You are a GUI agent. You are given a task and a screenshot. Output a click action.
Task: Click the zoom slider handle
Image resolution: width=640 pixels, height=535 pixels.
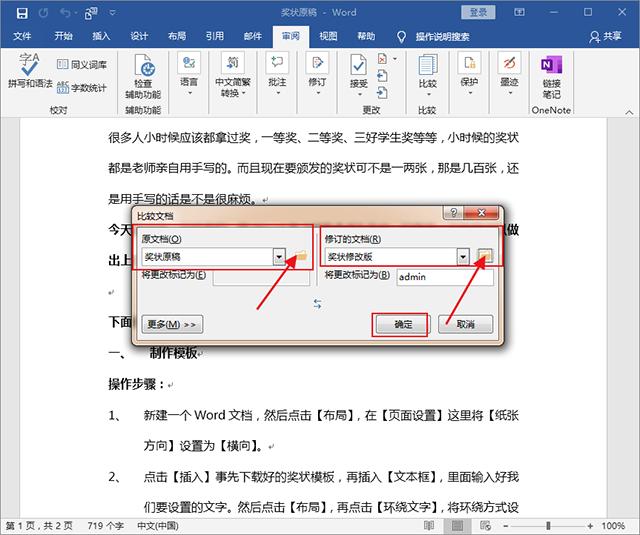[548, 526]
